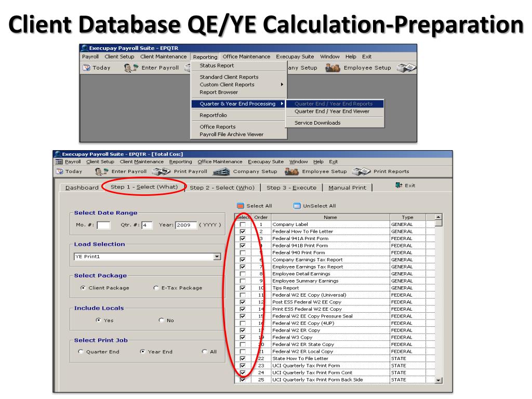This screenshot has height=399, width=532.
Task: Check the Company Label checkbox
Action: (x=243, y=224)
